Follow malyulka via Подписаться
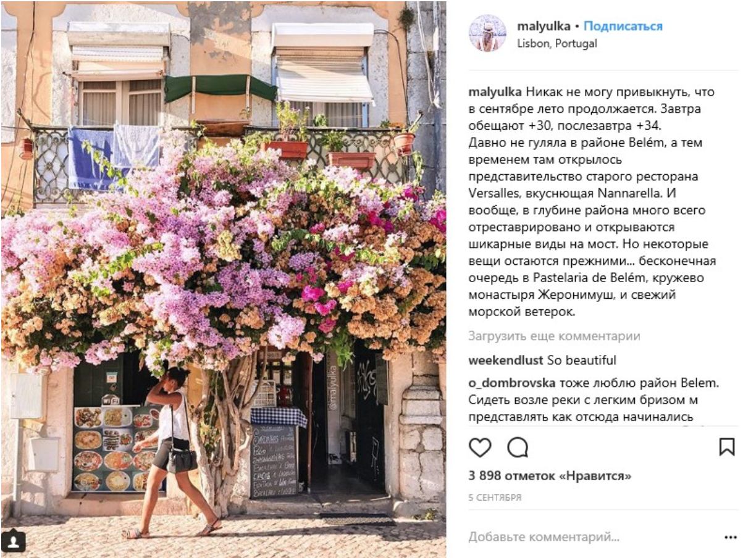This screenshot has width=756, height=558. tap(623, 27)
